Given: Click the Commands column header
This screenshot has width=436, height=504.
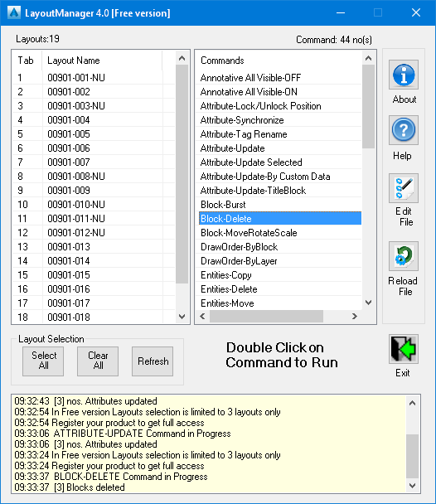Looking at the screenshot, I should pos(279,61).
